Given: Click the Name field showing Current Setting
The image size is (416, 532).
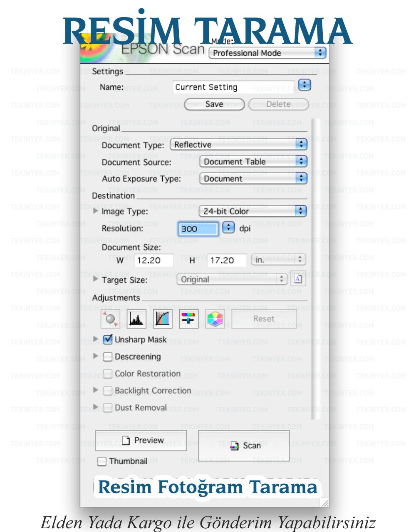Looking at the screenshot, I should [234, 87].
